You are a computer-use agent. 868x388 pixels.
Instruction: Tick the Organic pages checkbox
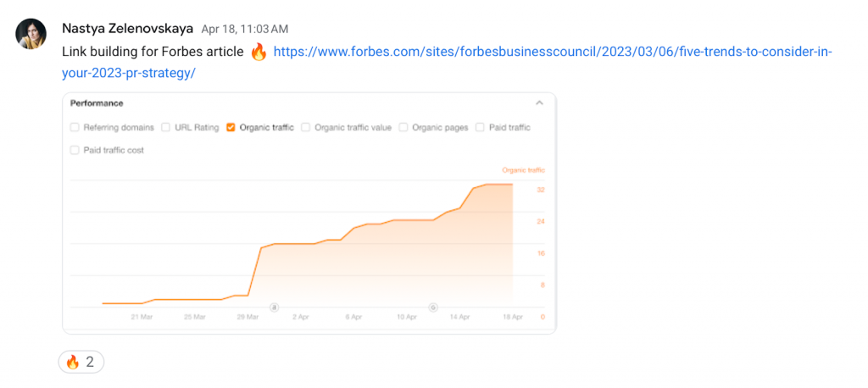pyautogui.click(x=403, y=128)
